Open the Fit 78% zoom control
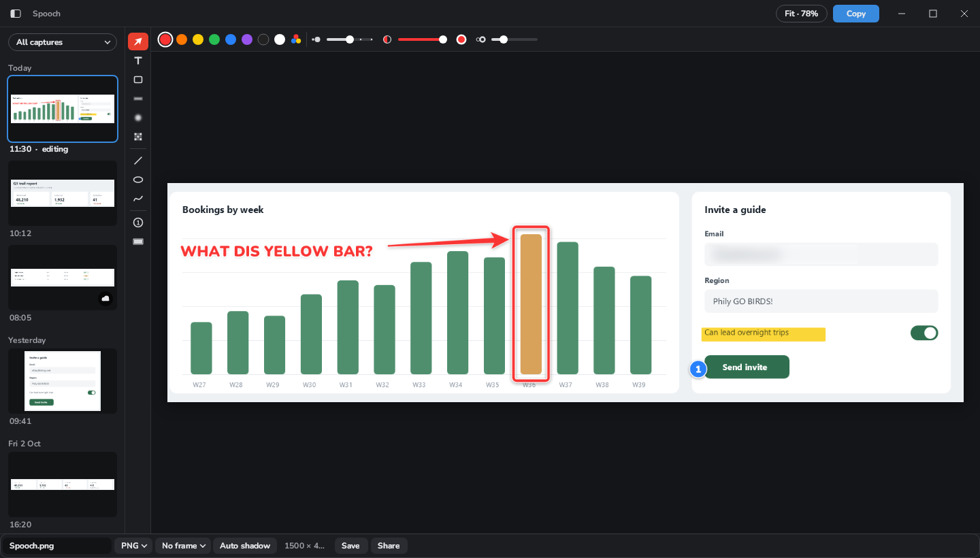The width and height of the screenshot is (980, 558). tap(802, 14)
